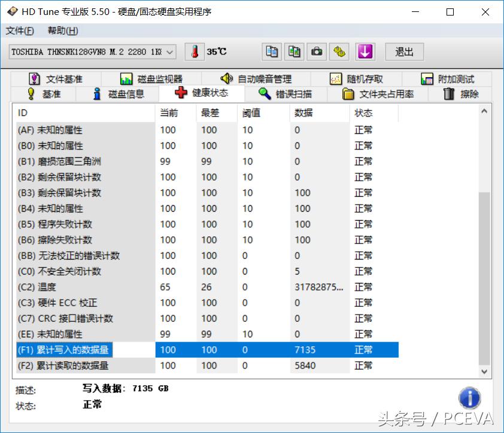Switch to the 擦除 tab
504x433 pixels.
coord(466,94)
